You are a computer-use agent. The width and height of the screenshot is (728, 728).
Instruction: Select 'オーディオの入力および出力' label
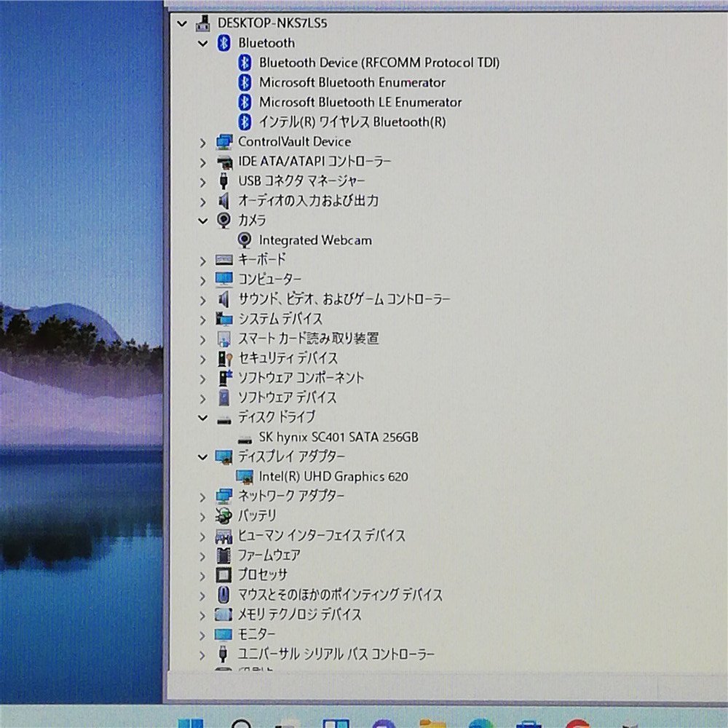tap(308, 200)
